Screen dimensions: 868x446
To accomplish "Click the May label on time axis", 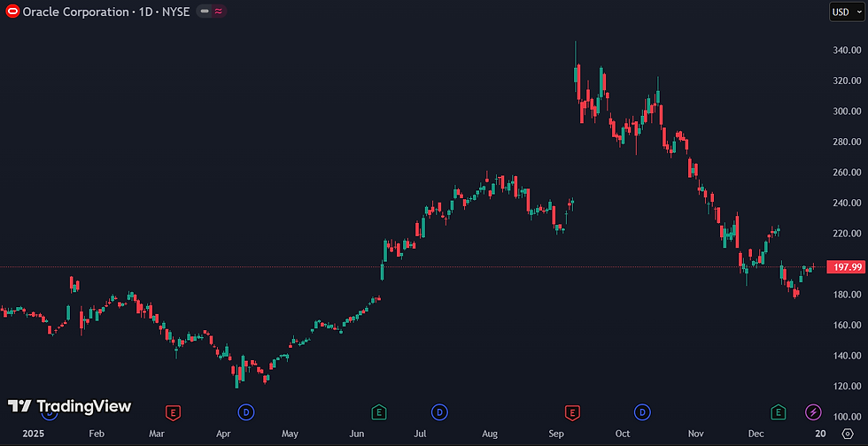I will [291, 434].
